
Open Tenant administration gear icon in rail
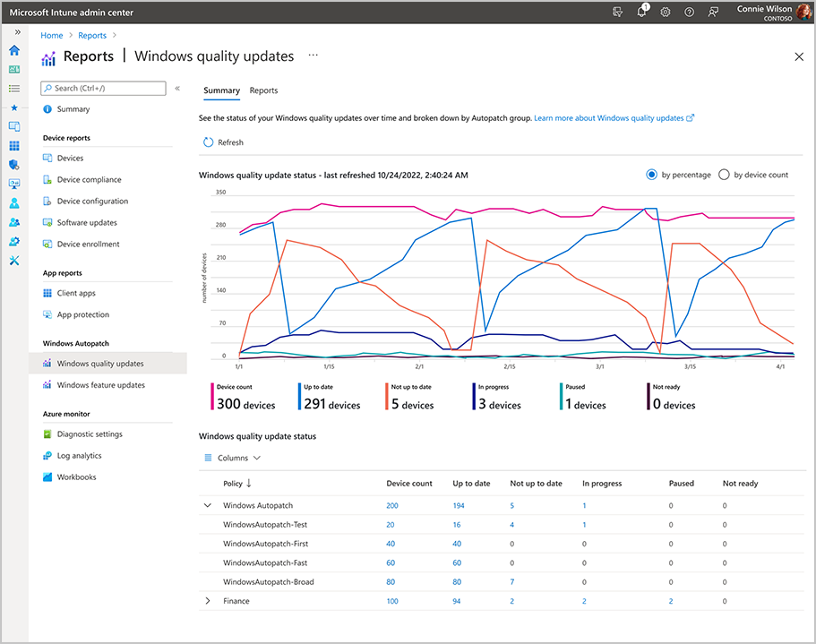14,241
